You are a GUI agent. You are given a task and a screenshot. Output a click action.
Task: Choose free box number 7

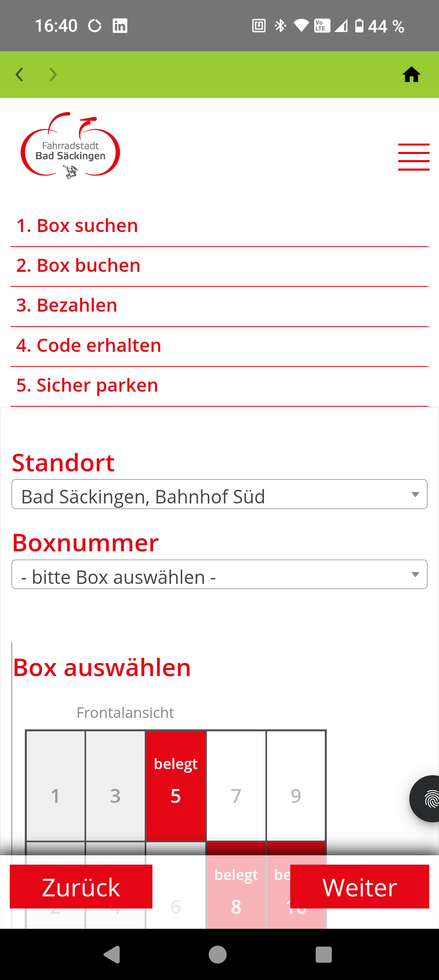(x=236, y=786)
